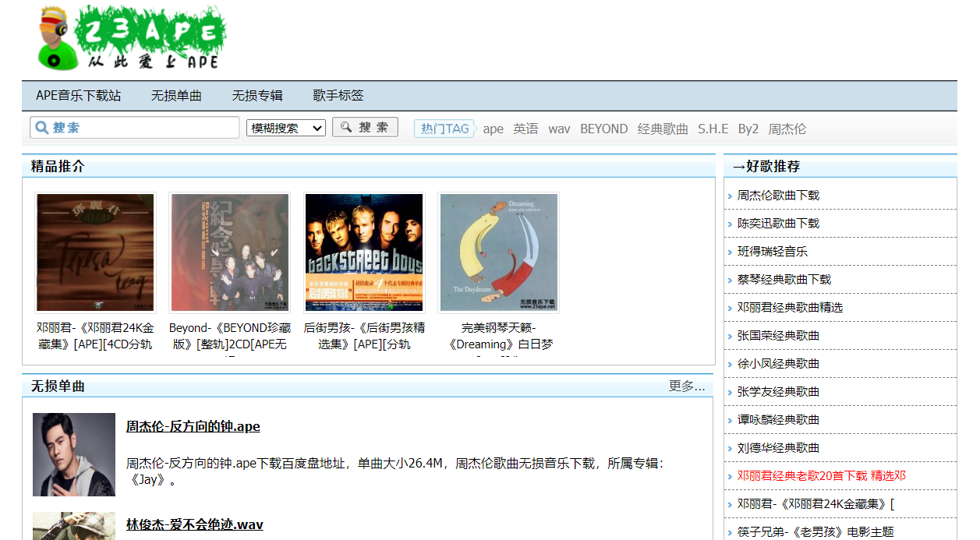Open 谭咏麟经典歌曲 in sidebar

[x=779, y=420]
